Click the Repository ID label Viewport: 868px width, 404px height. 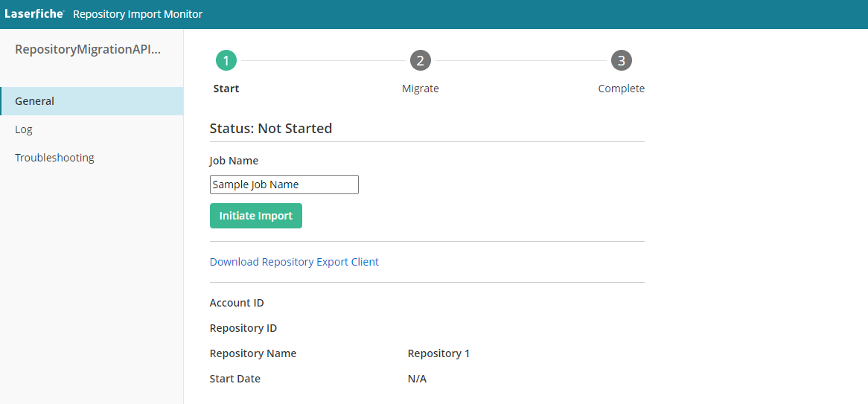coord(243,328)
